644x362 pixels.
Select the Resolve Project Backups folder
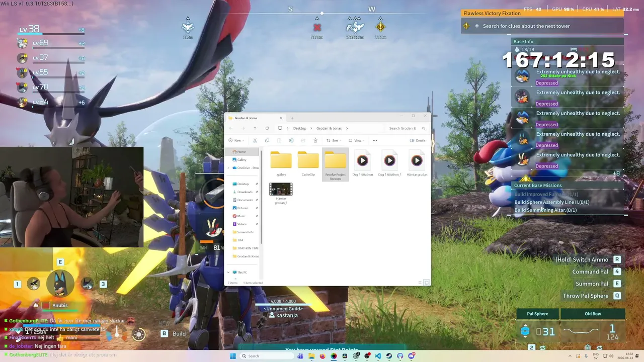click(335, 164)
